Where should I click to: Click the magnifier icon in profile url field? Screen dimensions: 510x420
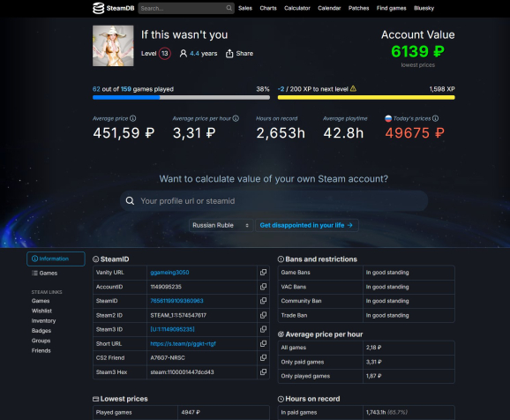130,200
